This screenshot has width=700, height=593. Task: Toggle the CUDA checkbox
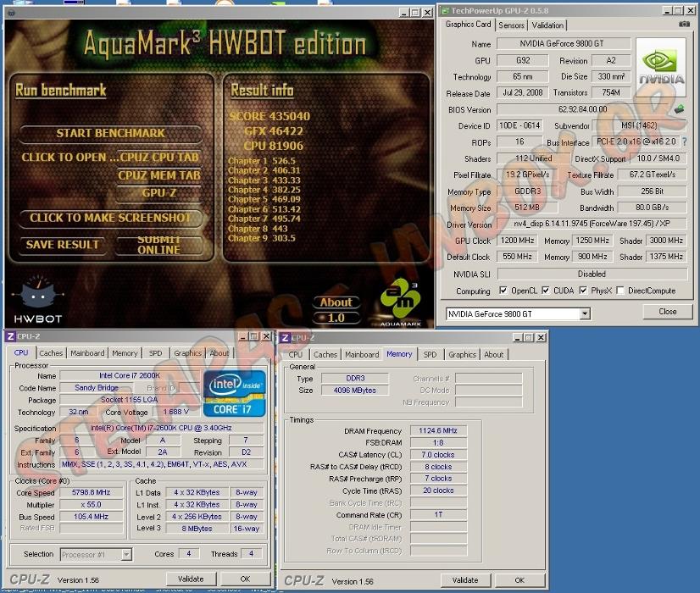[x=546, y=291]
